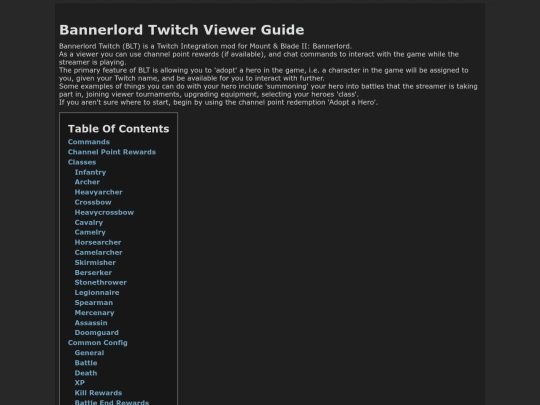Jump to the Classes section

coord(82,162)
